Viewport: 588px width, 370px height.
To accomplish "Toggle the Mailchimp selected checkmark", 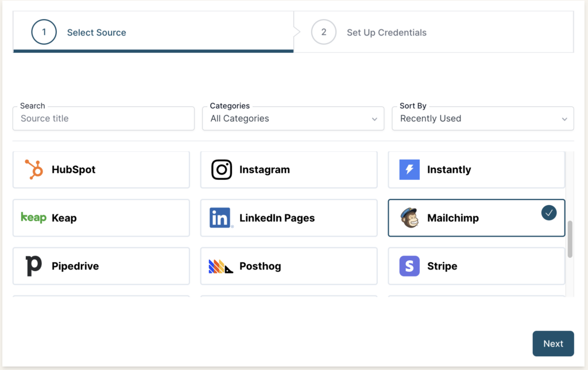I will [549, 213].
